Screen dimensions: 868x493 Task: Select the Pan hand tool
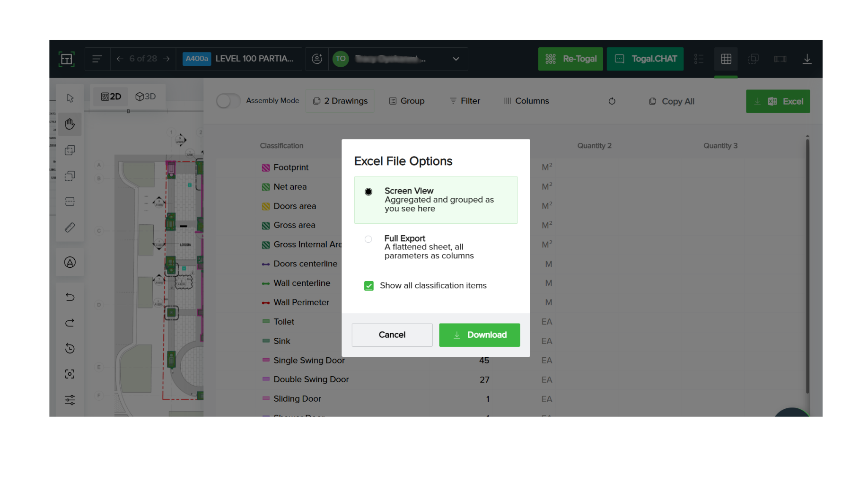tap(70, 123)
